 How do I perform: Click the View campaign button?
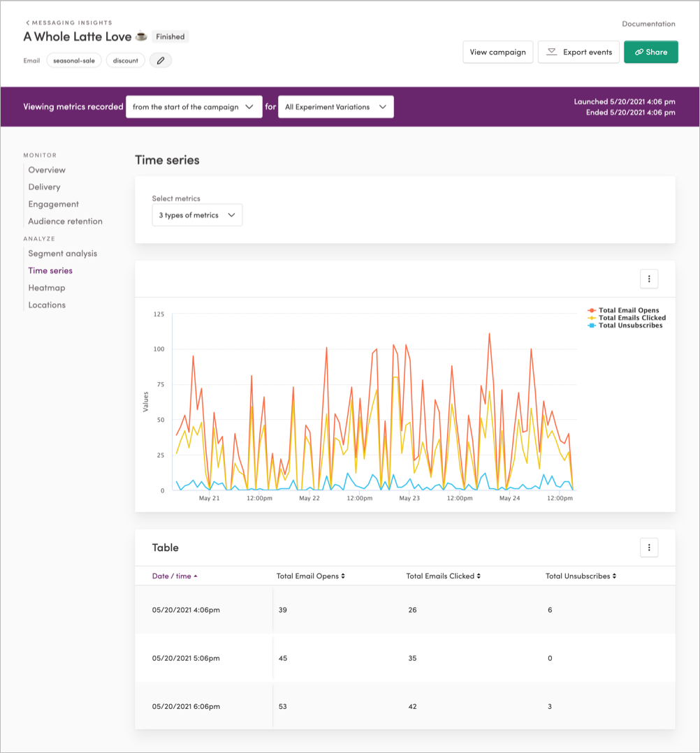pos(497,51)
